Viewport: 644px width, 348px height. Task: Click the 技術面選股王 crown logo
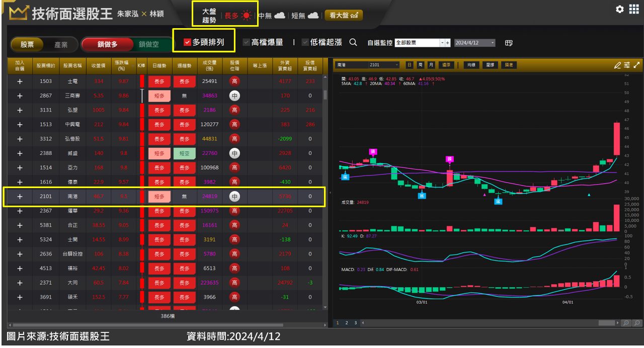19,13
